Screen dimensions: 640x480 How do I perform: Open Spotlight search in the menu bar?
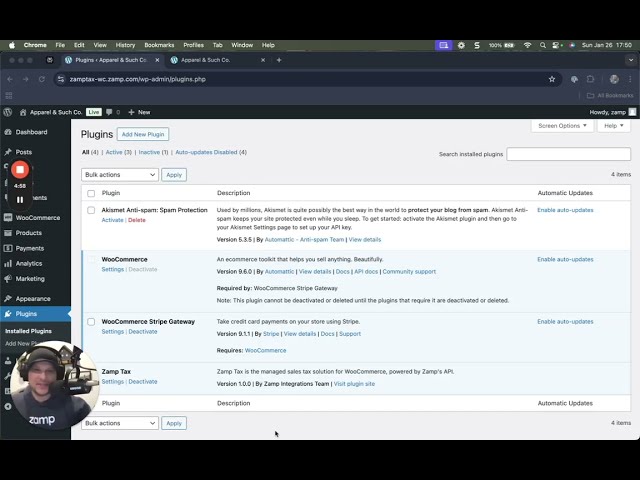pos(542,45)
